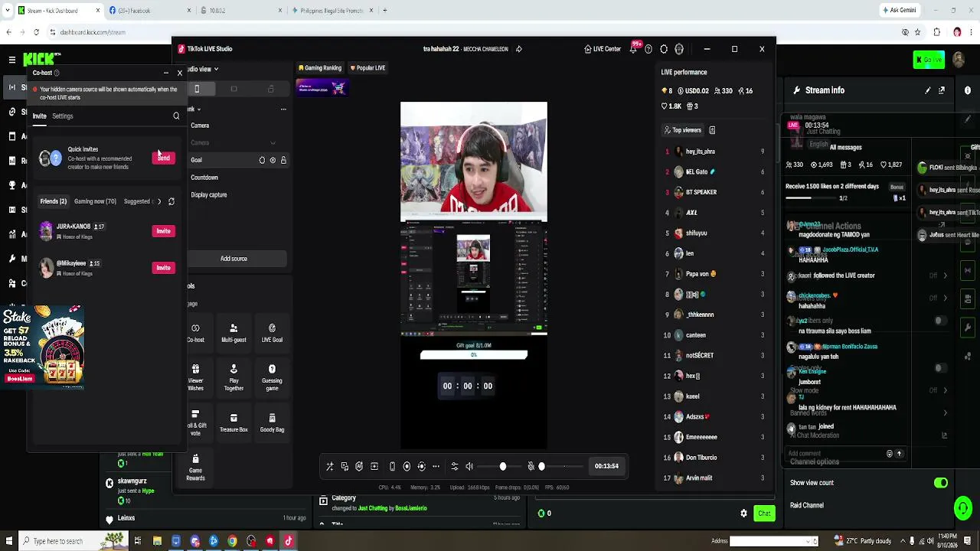
Task: Open the magic wand effects tool
Action: click(x=330, y=466)
